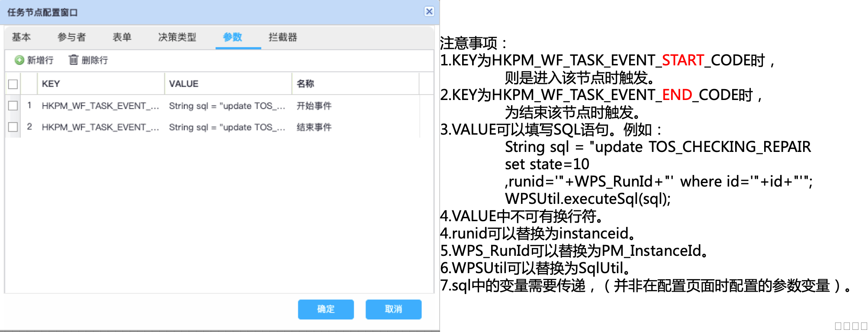Click the 结束事件 name cell
Screen dimensions: 868x332
click(314, 127)
